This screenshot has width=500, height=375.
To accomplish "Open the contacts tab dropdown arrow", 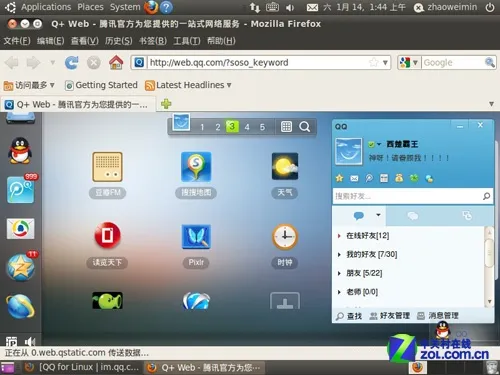I will [378, 215].
